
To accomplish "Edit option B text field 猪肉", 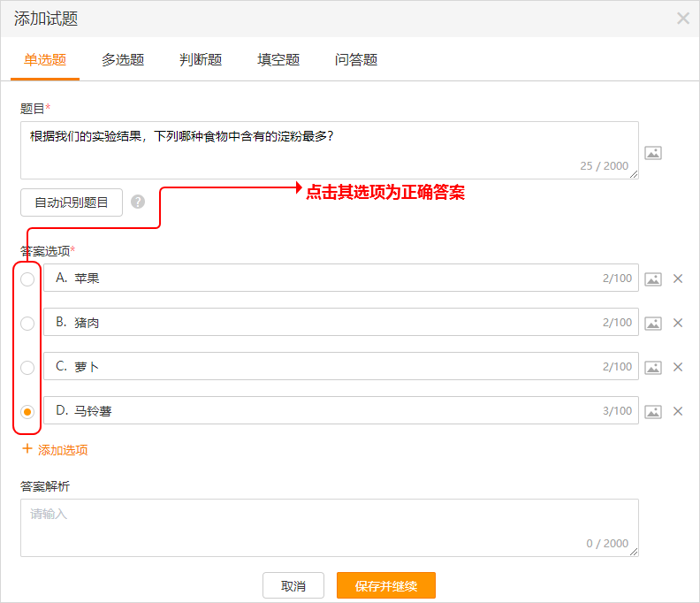I will coord(341,322).
